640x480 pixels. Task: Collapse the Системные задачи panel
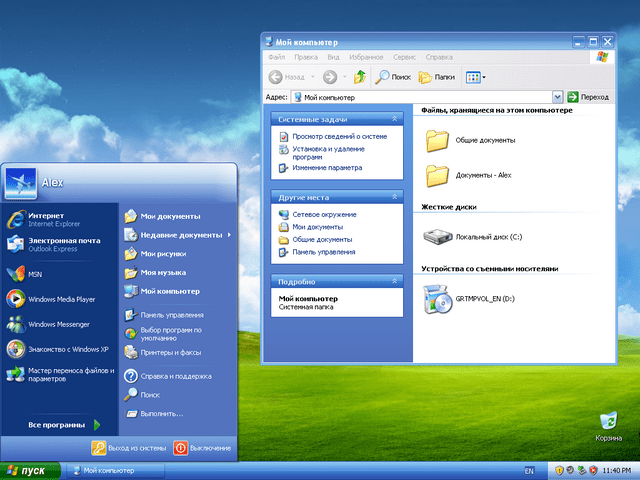(x=396, y=119)
